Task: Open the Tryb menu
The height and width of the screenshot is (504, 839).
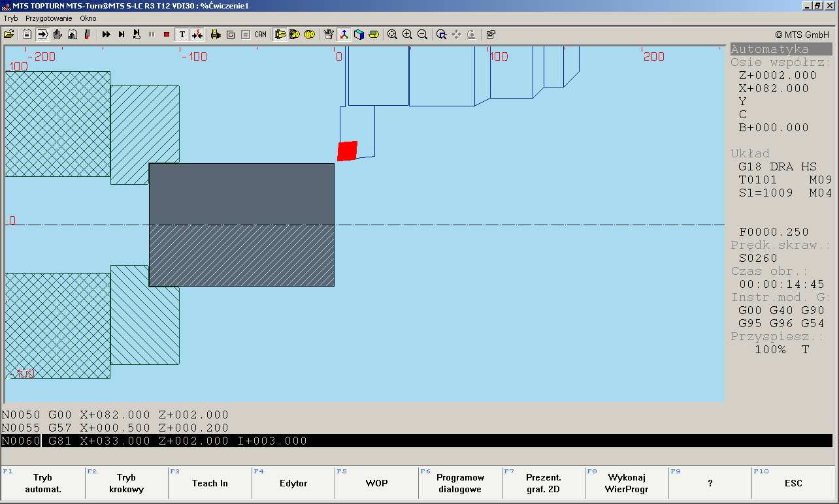Action: coord(10,18)
